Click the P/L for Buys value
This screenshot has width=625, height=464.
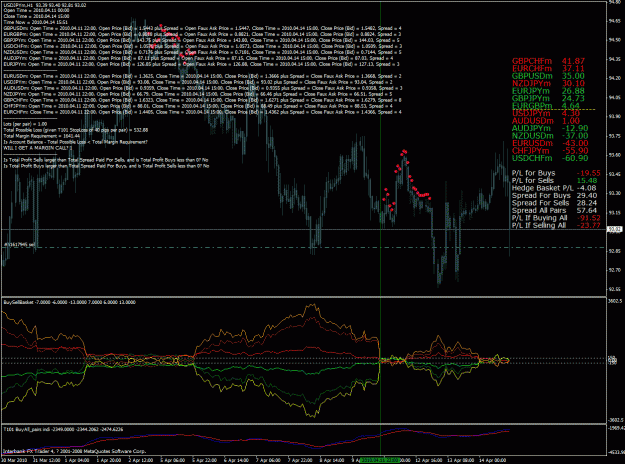click(x=589, y=173)
